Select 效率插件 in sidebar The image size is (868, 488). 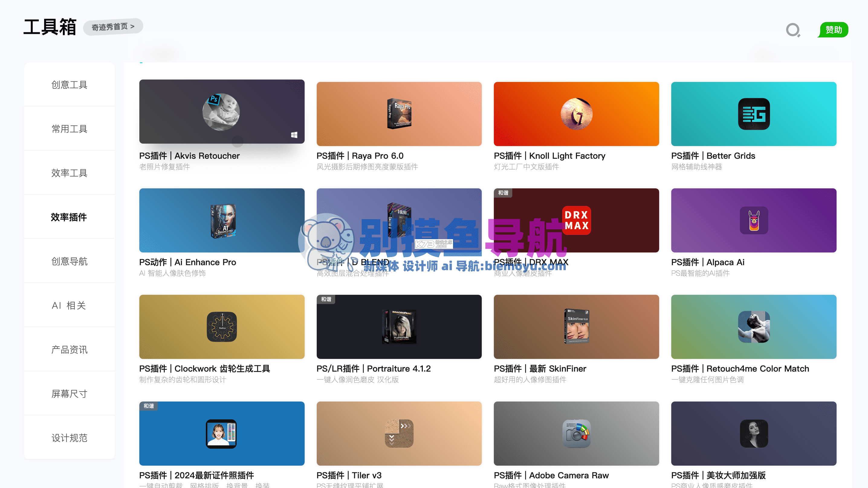(x=70, y=217)
